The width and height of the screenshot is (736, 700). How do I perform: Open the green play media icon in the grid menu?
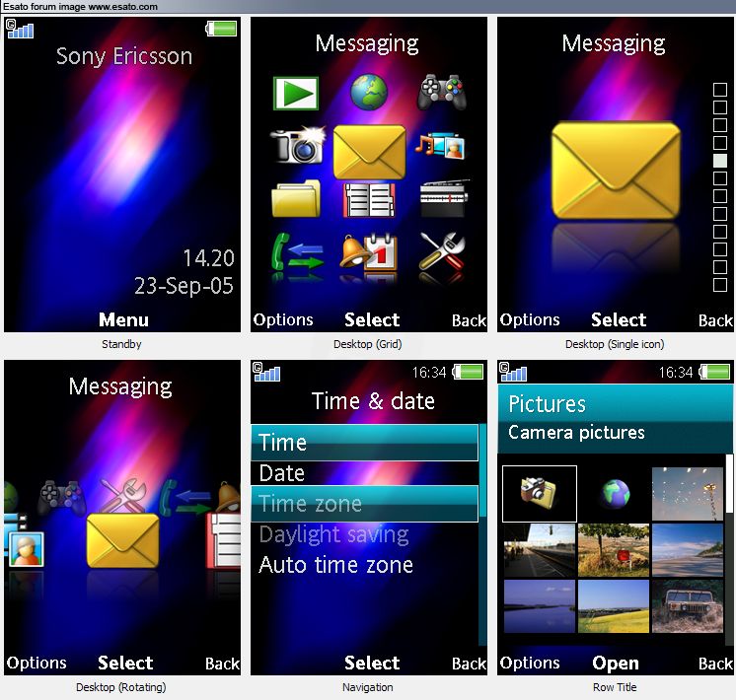click(296, 94)
